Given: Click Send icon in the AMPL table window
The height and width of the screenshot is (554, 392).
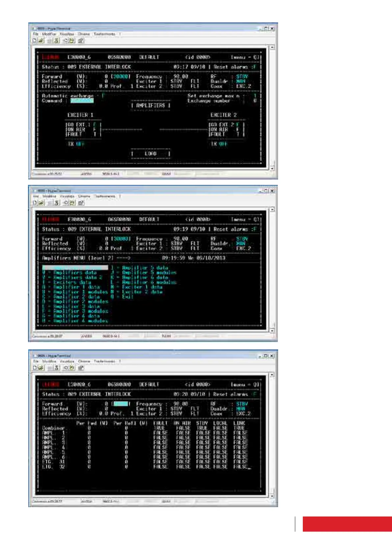Looking at the screenshot, I should point(65,368).
